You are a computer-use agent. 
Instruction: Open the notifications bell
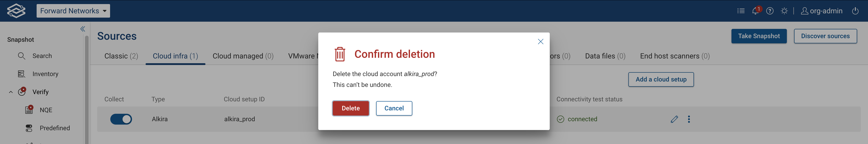point(755,10)
